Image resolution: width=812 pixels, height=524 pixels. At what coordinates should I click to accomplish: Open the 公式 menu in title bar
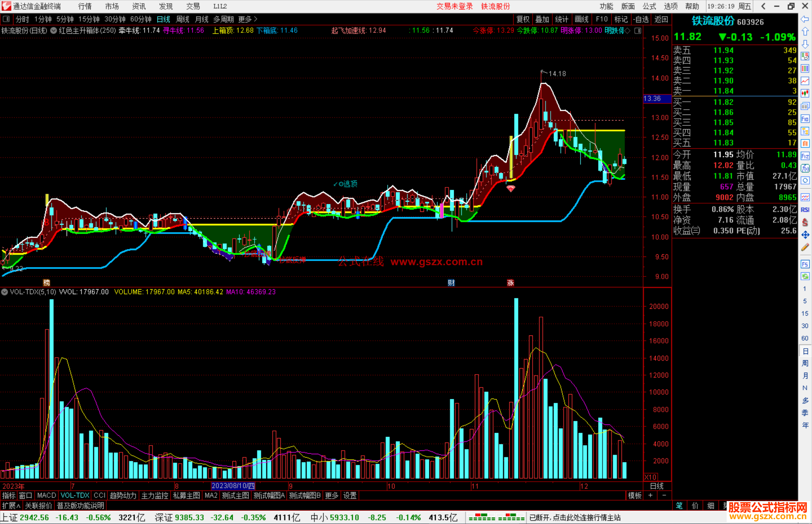click(649, 6)
